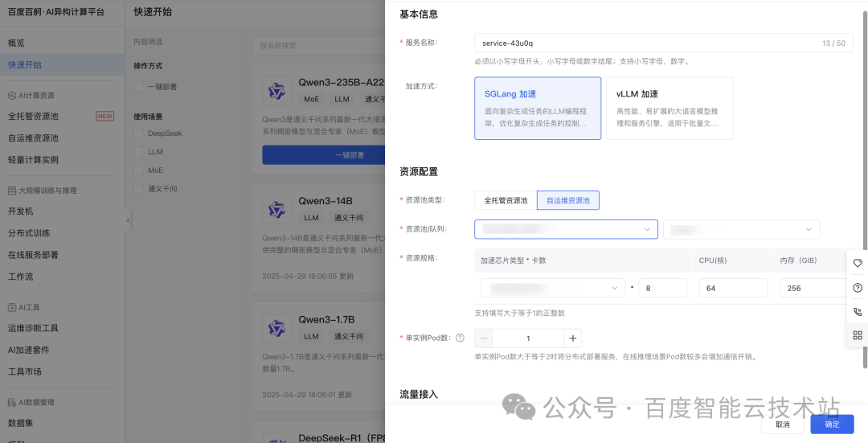This screenshot has width=868, height=443.
Task: Collapse the sidebar with the arrow handle
Action: click(x=127, y=220)
